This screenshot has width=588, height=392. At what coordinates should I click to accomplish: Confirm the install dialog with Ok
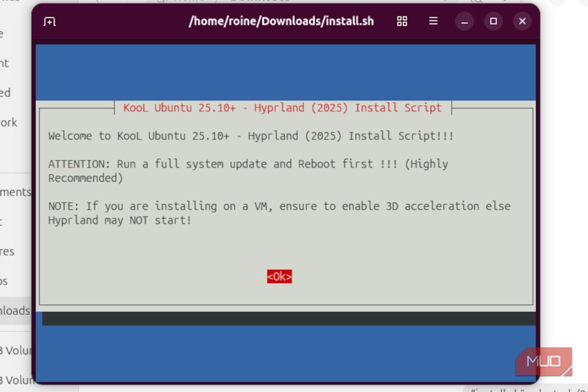coord(279,276)
